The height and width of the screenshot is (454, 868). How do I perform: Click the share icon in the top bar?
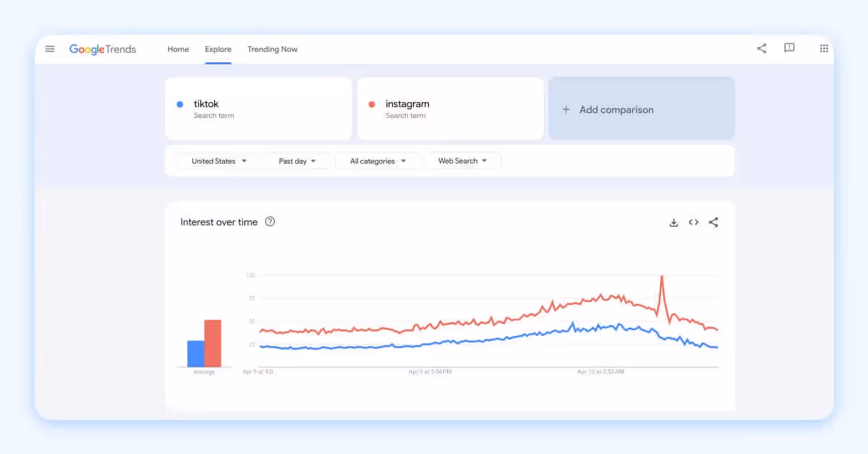click(761, 48)
